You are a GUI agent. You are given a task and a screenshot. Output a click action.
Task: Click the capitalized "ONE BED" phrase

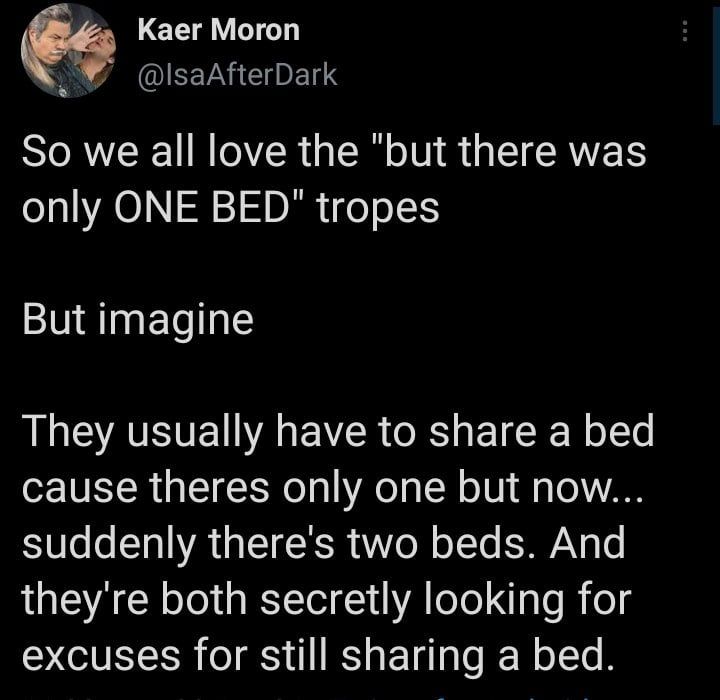(x=200, y=208)
